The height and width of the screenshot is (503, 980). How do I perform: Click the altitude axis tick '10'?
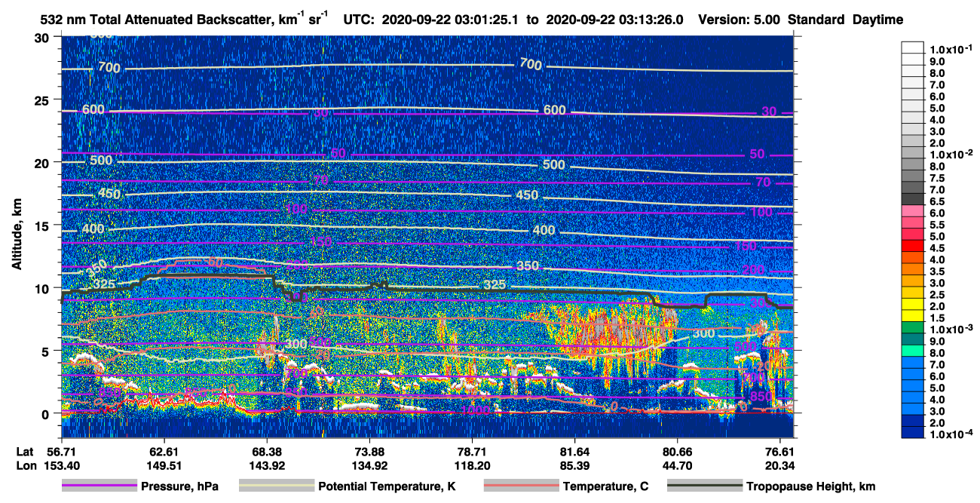[x=44, y=287]
